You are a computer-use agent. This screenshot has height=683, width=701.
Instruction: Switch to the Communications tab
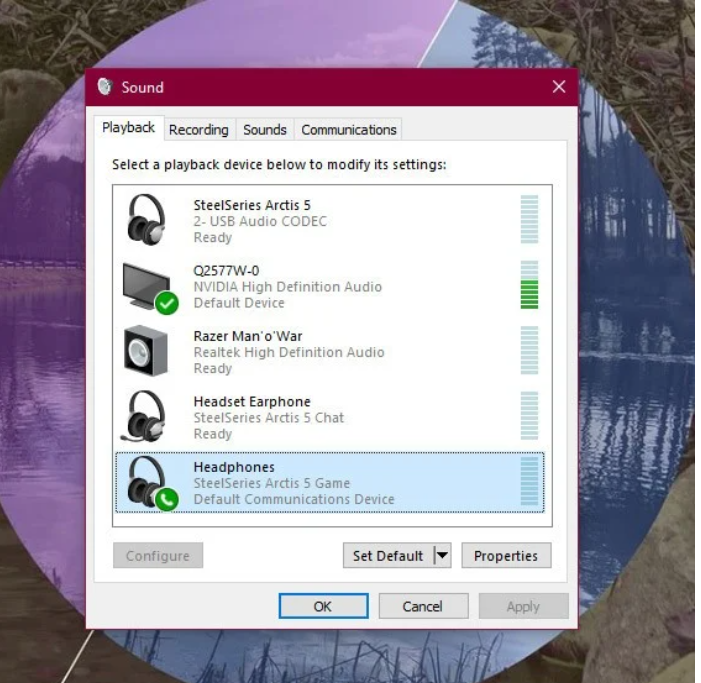349,130
